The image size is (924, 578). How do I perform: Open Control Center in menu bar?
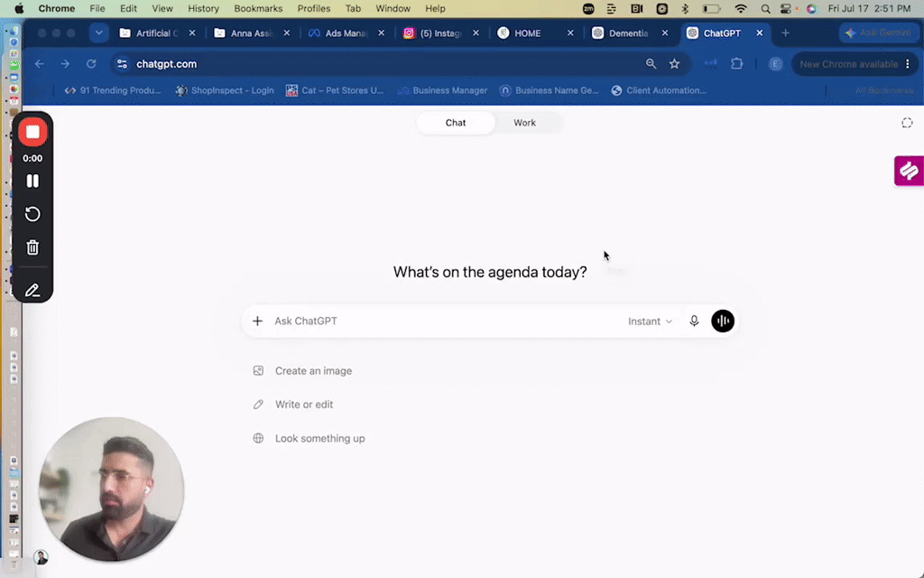(x=786, y=8)
